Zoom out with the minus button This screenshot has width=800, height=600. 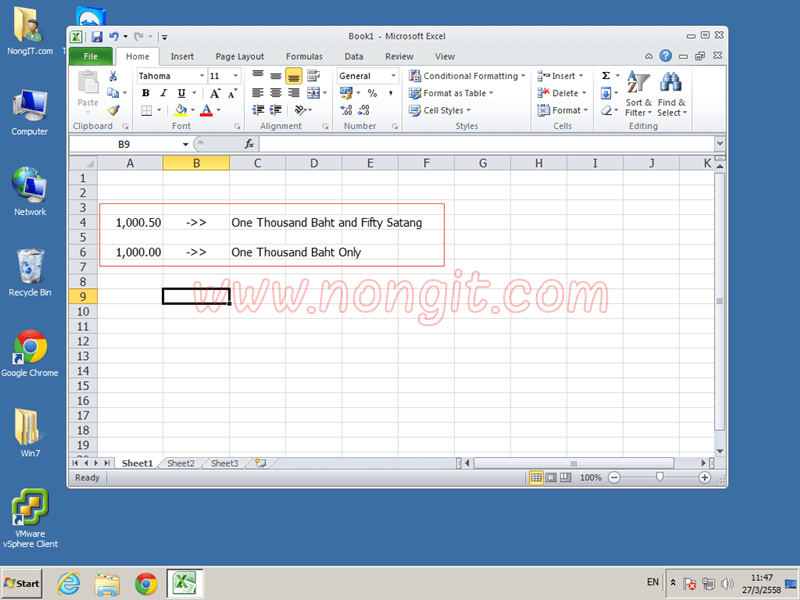[x=614, y=478]
